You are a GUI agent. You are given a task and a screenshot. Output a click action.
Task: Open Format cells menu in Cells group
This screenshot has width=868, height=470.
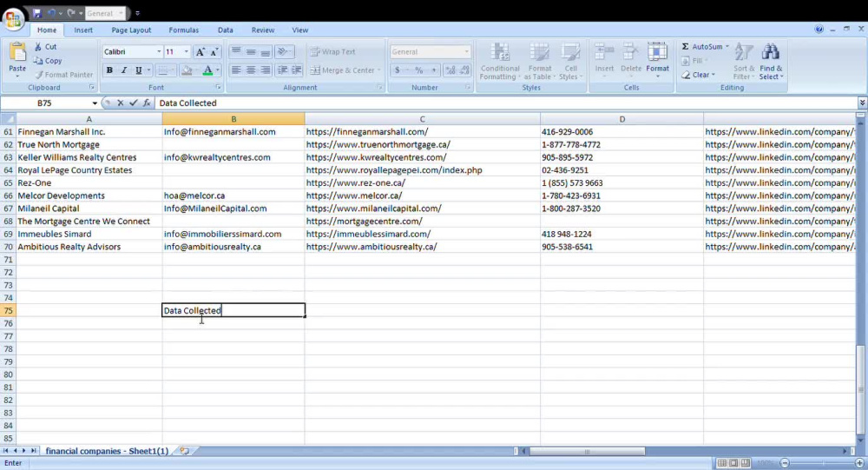coord(657,61)
